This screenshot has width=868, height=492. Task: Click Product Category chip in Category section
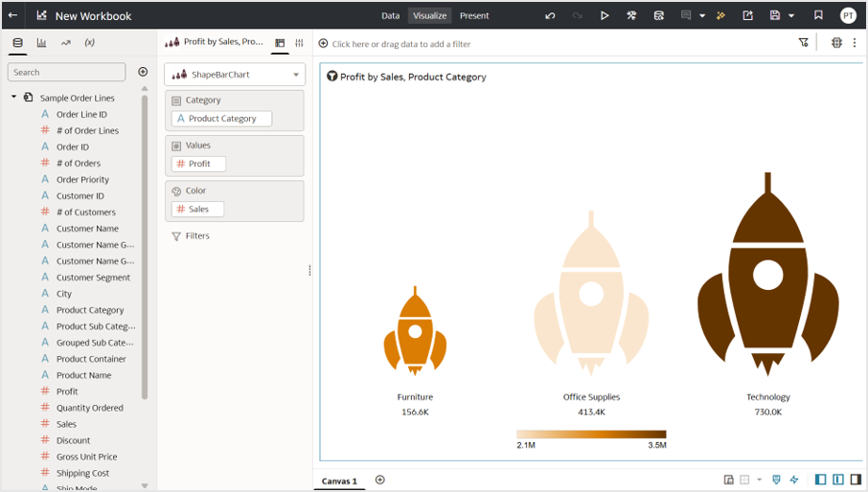[x=221, y=119]
